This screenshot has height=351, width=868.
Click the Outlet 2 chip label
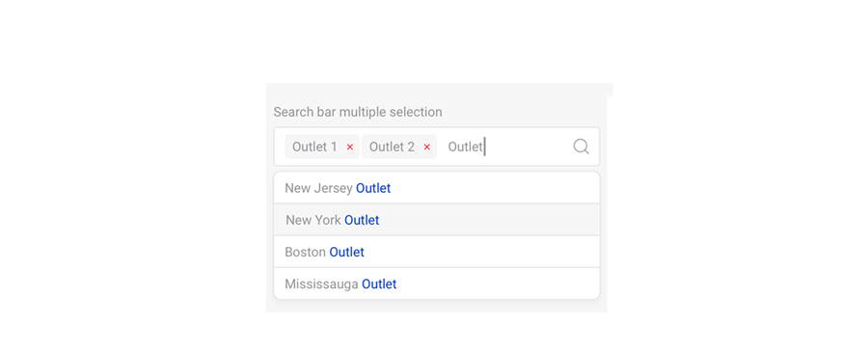tap(392, 147)
